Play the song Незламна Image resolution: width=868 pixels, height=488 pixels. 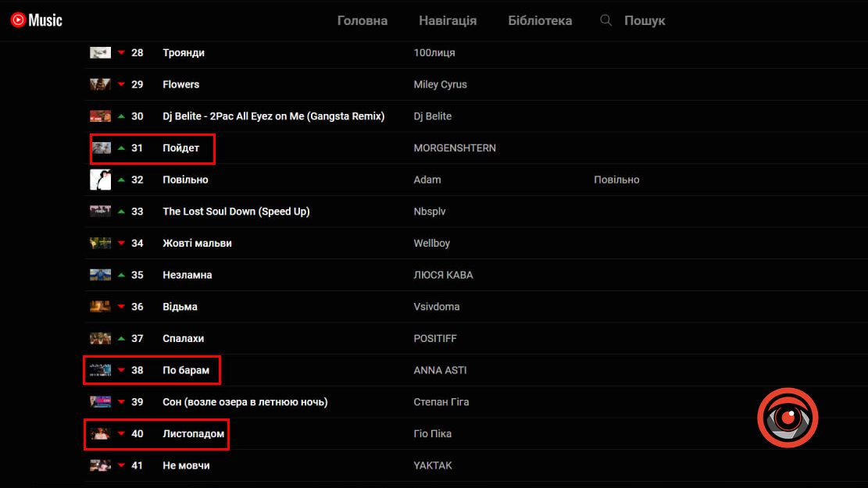[x=188, y=275]
